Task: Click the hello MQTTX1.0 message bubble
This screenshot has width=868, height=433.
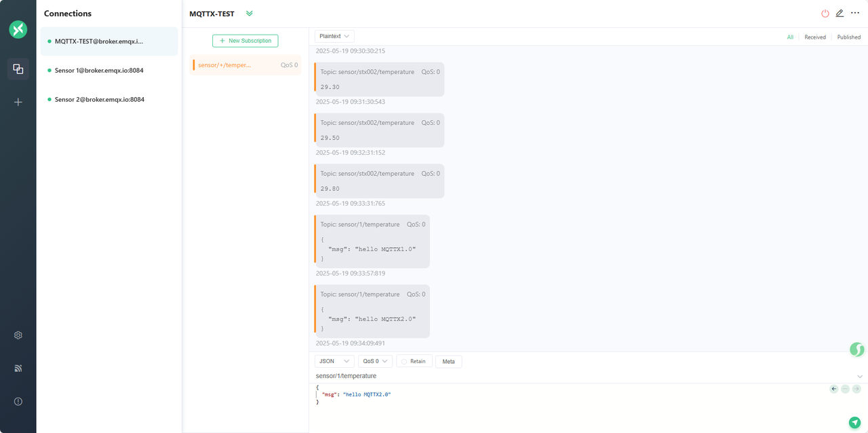Action: 372,242
